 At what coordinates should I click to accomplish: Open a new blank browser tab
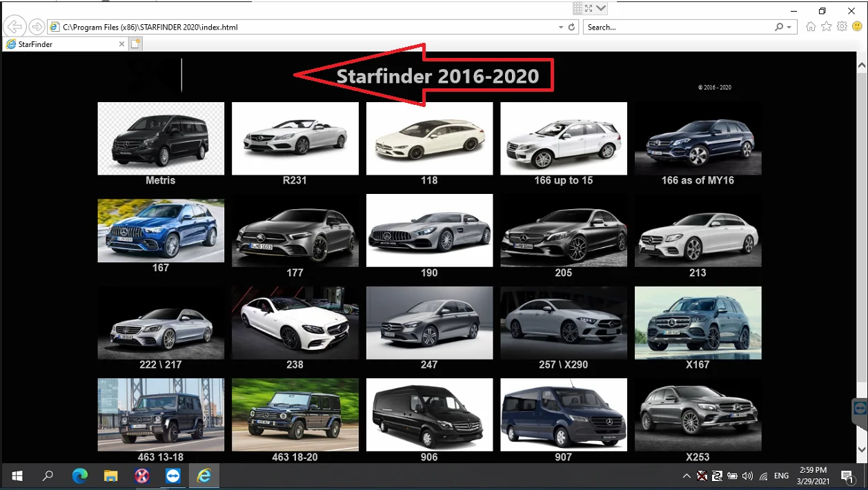click(136, 44)
